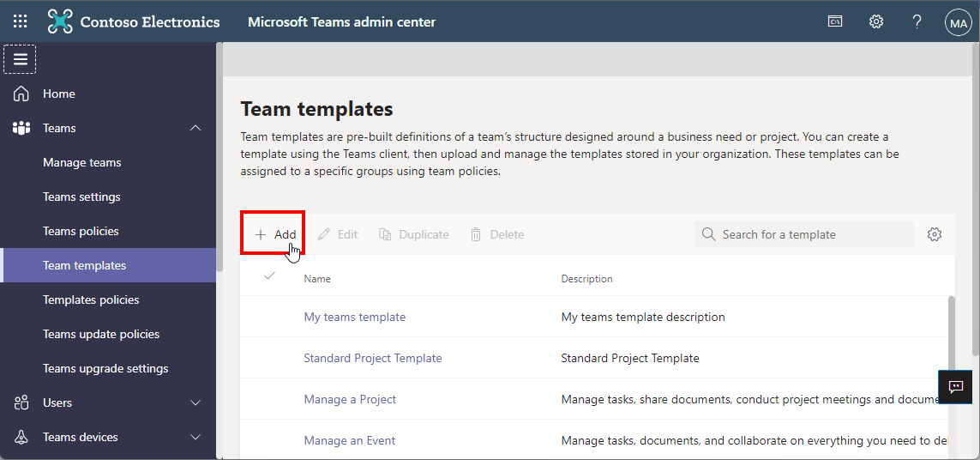Screen dimensions: 980x460
Task: Go to Manage teams page
Action: (x=82, y=162)
